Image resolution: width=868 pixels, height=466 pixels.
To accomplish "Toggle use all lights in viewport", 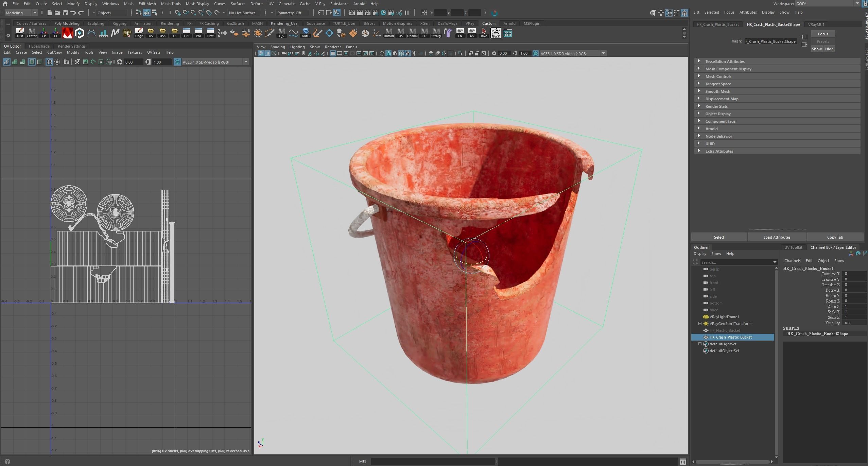I will pos(414,53).
